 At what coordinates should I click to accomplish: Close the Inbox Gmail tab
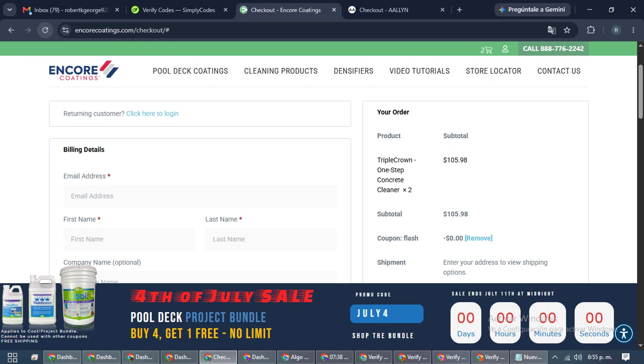click(x=117, y=10)
